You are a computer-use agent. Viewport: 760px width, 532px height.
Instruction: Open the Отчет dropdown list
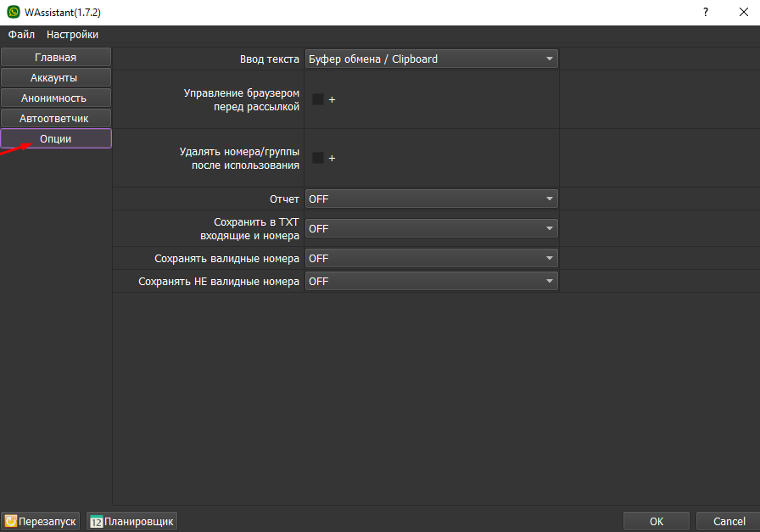[x=431, y=199]
